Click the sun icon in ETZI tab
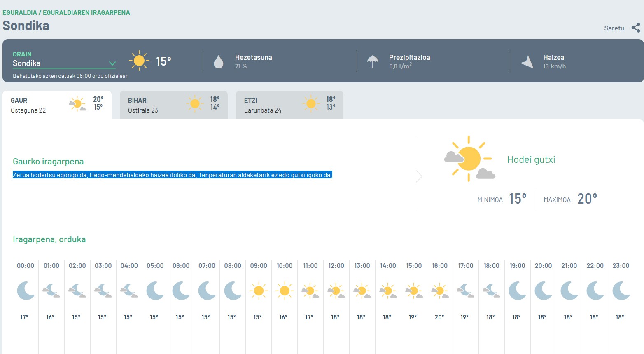 click(x=311, y=103)
